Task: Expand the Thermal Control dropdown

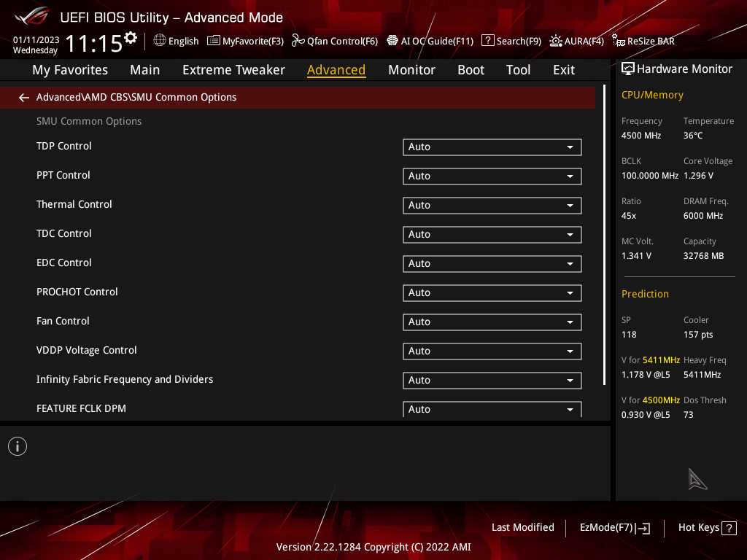Action: click(x=492, y=205)
